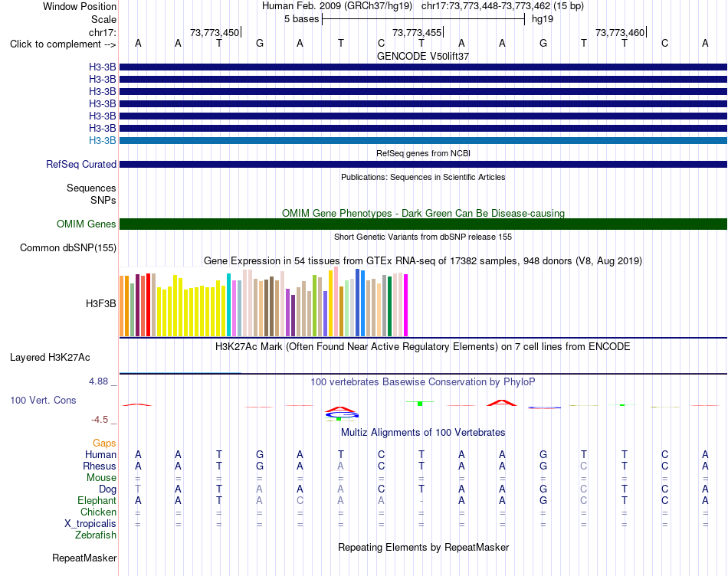The image size is (728, 576).
Task: Click the dark green OMIM gene bar
Action: click(x=423, y=224)
